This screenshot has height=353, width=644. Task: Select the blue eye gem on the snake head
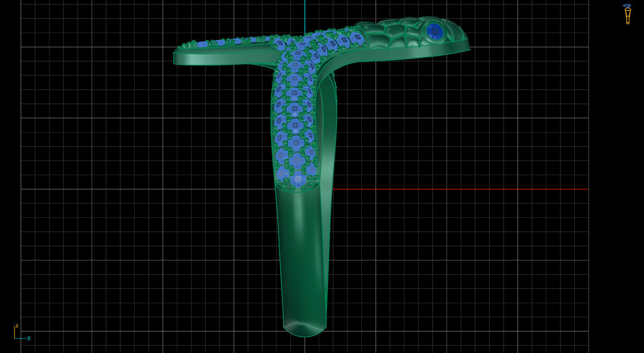pyautogui.click(x=435, y=31)
